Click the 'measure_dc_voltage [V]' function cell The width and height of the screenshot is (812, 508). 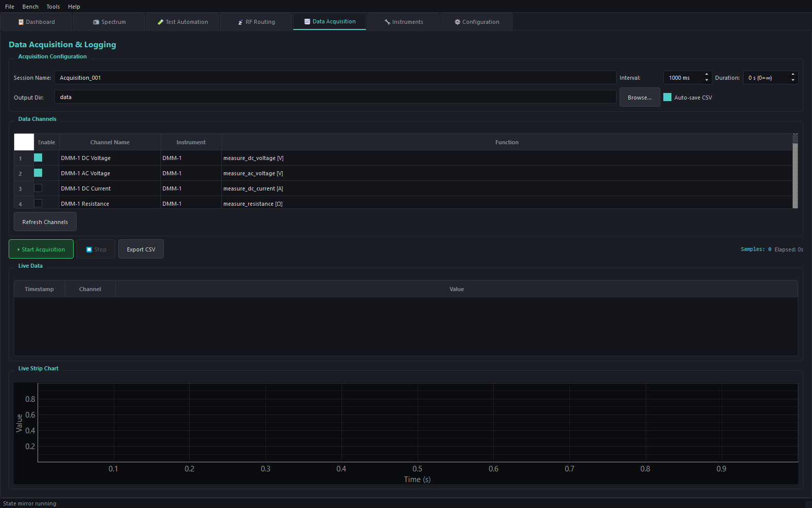(x=507, y=158)
